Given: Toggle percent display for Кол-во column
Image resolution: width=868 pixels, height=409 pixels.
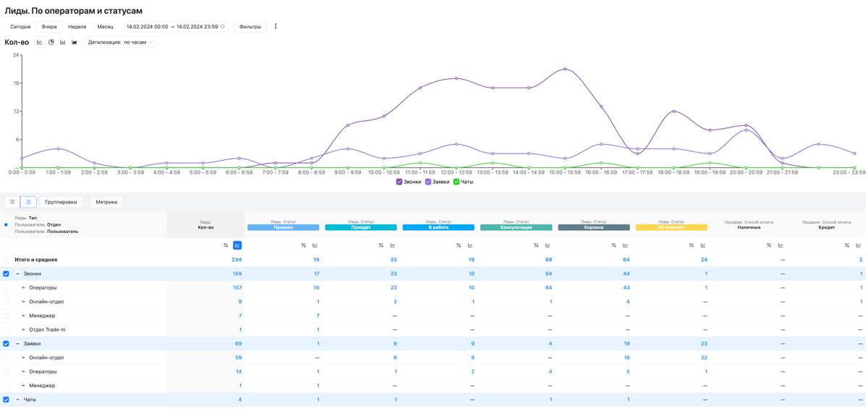Looking at the screenshot, I should point(226,245).
